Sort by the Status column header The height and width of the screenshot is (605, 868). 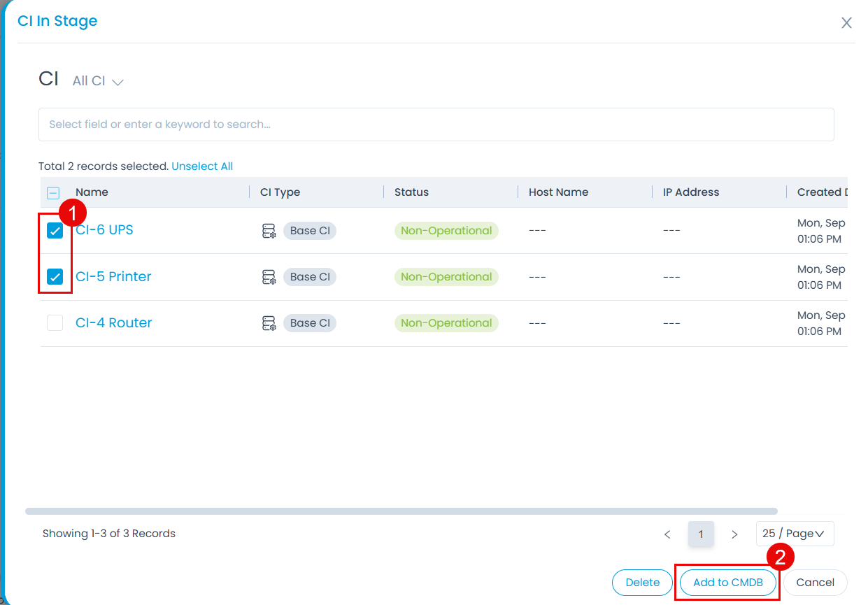pos(411,192)
